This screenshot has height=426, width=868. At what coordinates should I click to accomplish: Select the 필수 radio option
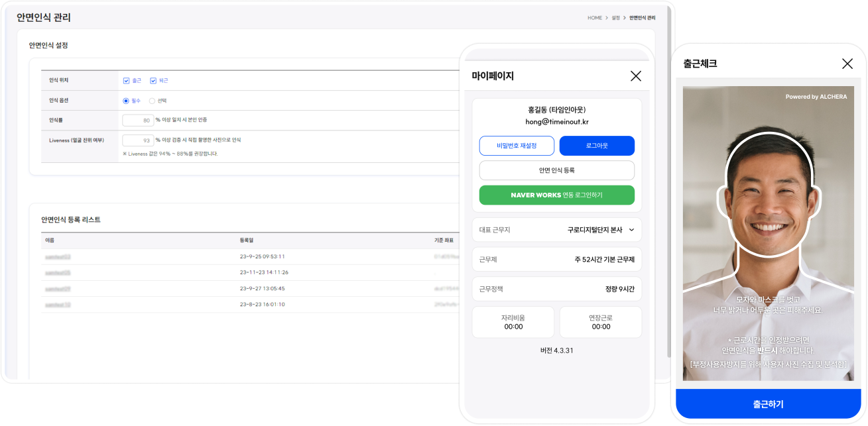pyautogui.click(x=126, y=101)
